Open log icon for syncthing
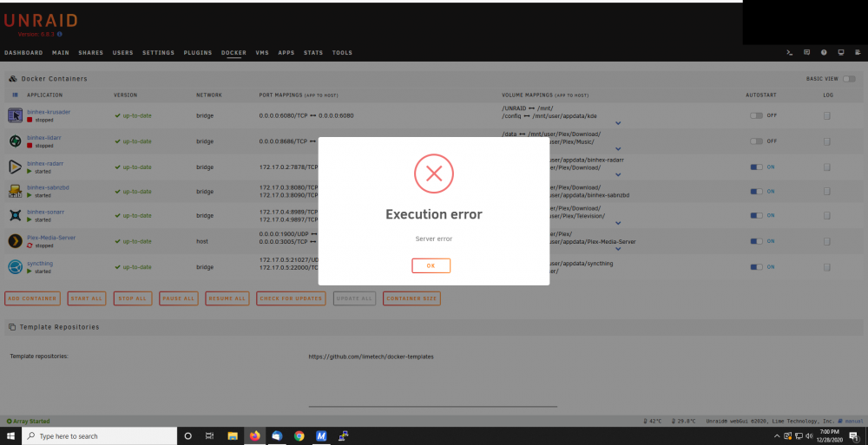This screenshot has height=445, width=868. pyautogui.click(x=827, y=267)
